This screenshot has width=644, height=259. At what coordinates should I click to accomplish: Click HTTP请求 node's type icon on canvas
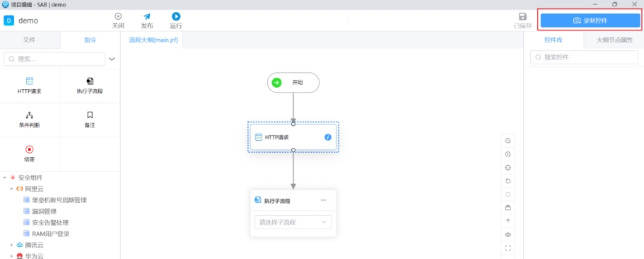click(x=259, y=137)
